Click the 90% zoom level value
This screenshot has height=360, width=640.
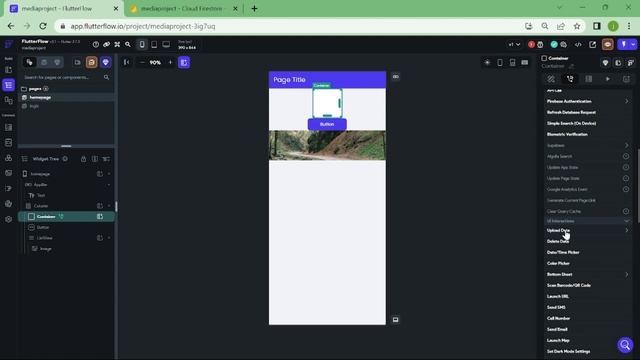coord(155,62)
